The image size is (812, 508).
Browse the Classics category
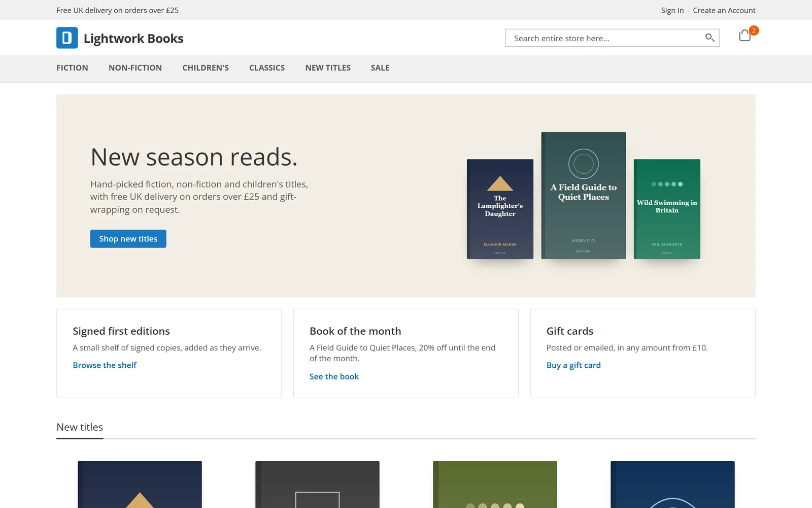[267, 68]
